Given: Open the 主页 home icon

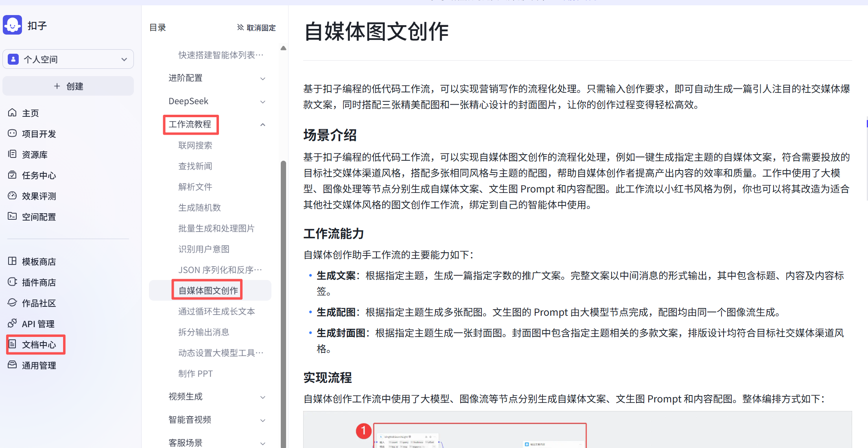Looking at the screenshot, I should pyautogui.click(x=13, y=113).
